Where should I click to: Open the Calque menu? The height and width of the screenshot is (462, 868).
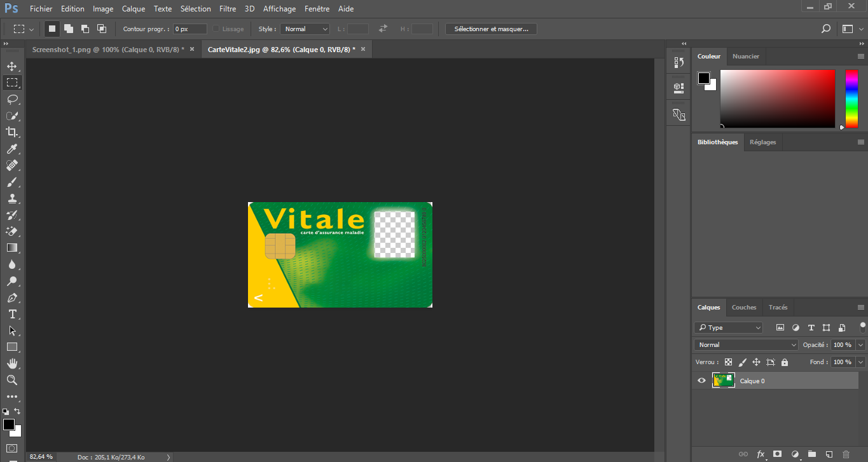coord(134,9)
